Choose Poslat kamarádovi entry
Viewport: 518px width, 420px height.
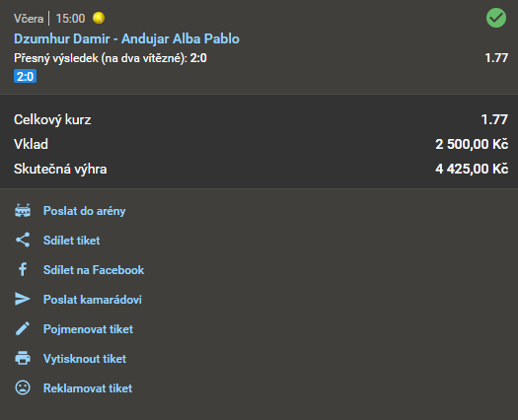93,299
